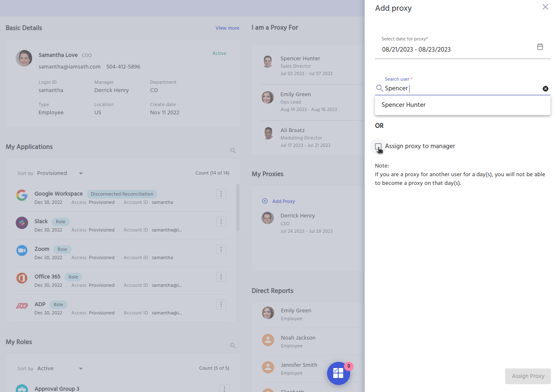Select Spencer Hunter from the suggestions
The image size is (560, 392).
403,104
